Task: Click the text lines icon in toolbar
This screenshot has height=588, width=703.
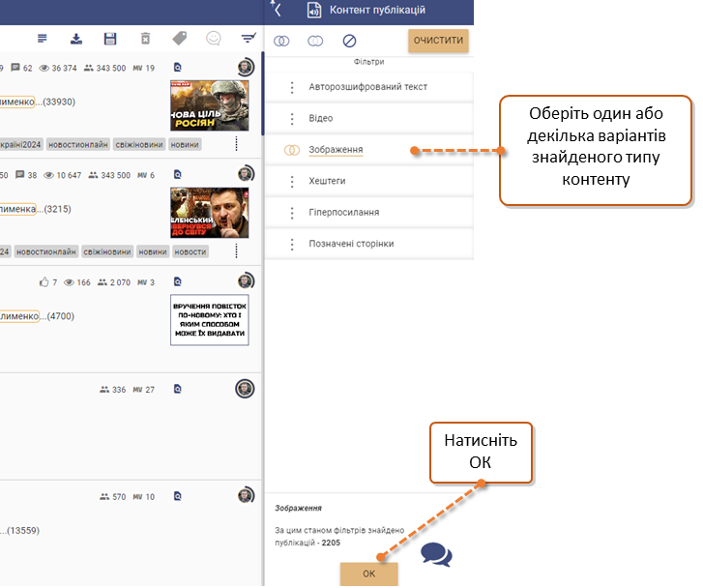Action: point(43,39)
